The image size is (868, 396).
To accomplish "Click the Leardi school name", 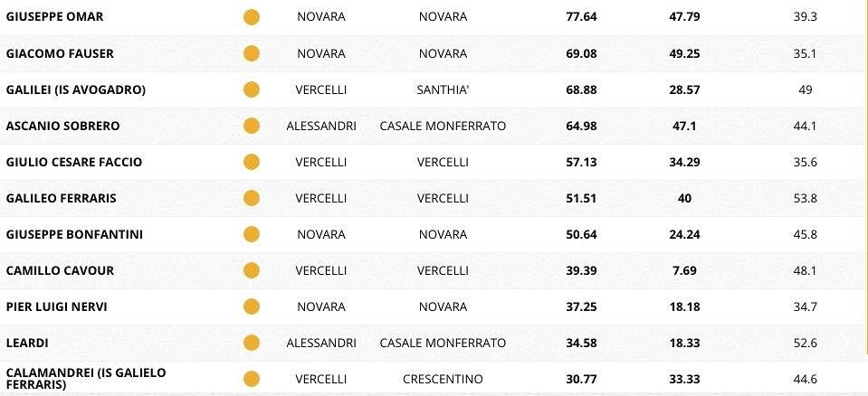I will 29,343.
